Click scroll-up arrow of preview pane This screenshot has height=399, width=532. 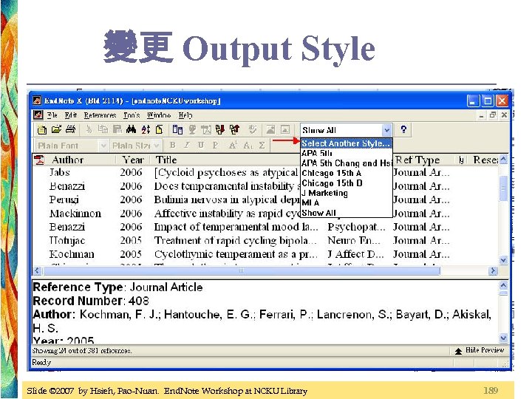pos(503,285)
